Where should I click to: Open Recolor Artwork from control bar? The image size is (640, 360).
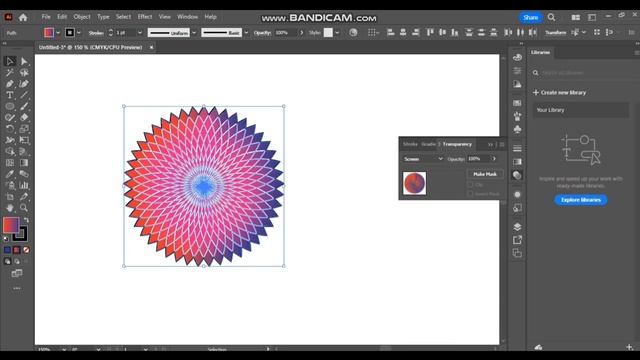[353, 32]
